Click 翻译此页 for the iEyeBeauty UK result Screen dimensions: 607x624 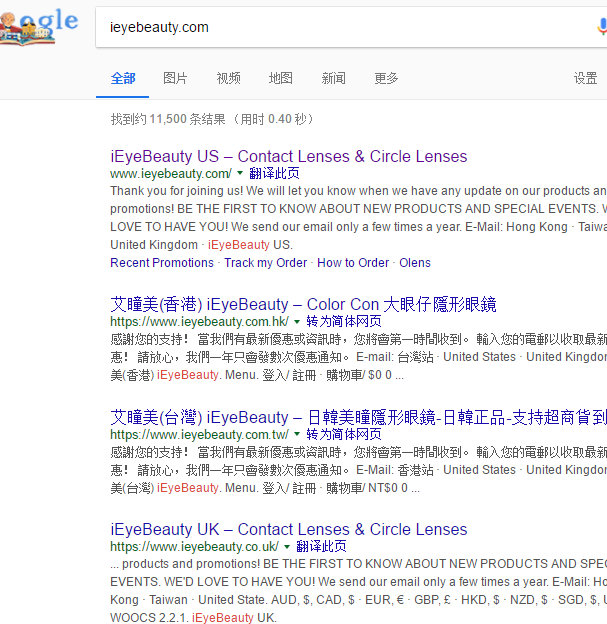coord(321,546)
